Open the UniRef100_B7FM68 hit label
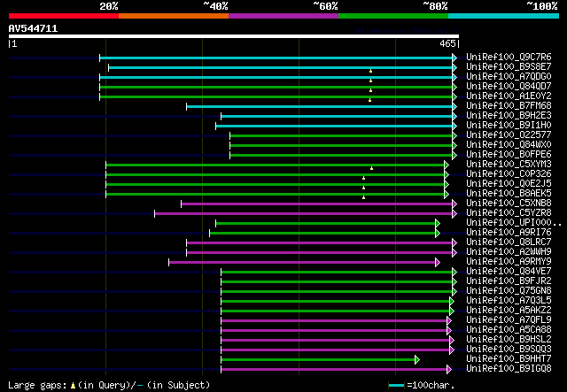This screenshot has width=567, height=392. tap(509, 106)
